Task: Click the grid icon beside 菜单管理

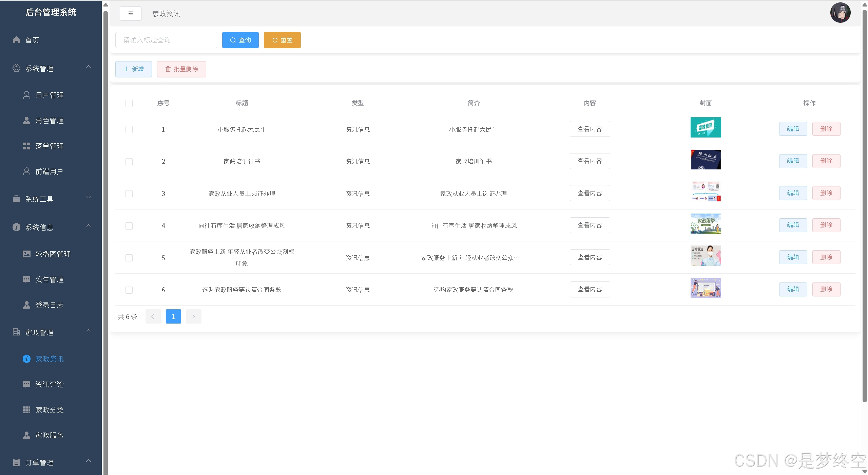Action: pos(26,146)
